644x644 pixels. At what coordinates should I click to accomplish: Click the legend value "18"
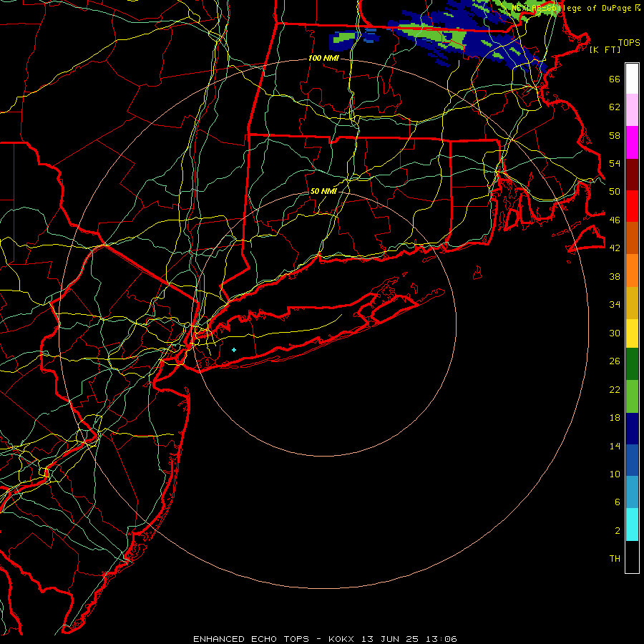click(615, 418)
